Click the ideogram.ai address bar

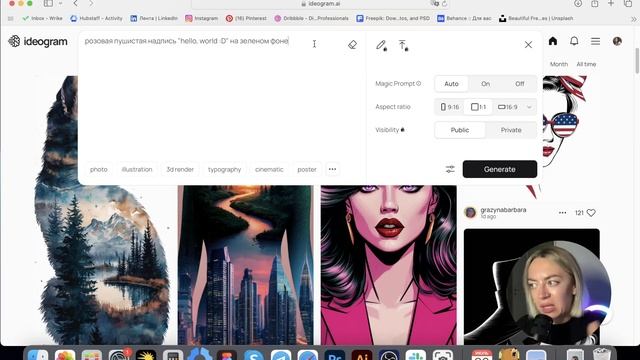320,4
